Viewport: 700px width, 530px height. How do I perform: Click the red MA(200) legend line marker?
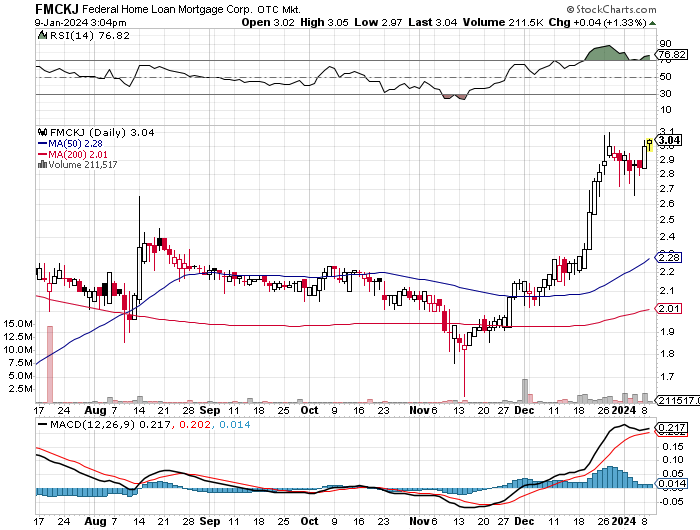pyautogui.click(x=43, y=154)
